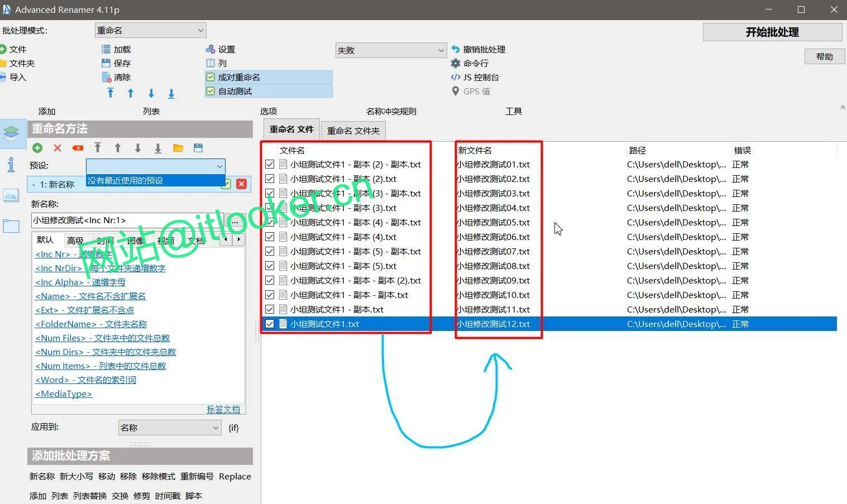Image resolution: width=847 pixels, height=504 pixels.
Task: Toggle the 自动测试 checkbox
Action: pyautogui.click(x=210, y=91)
